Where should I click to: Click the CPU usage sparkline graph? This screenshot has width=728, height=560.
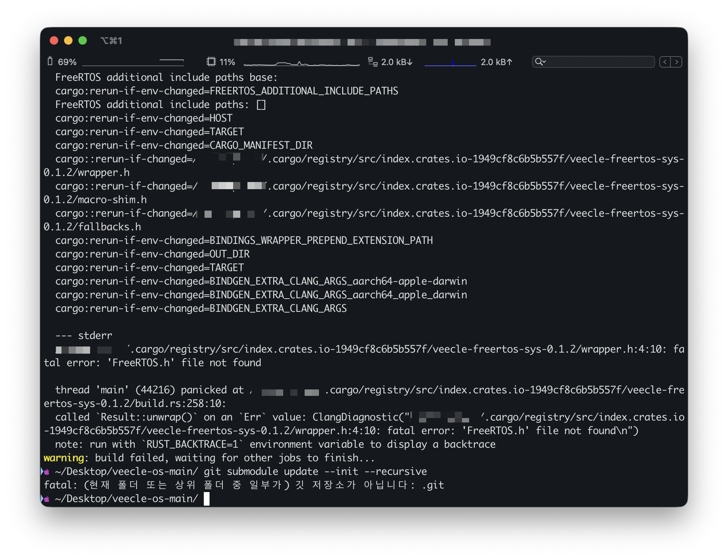pos(301,63)
